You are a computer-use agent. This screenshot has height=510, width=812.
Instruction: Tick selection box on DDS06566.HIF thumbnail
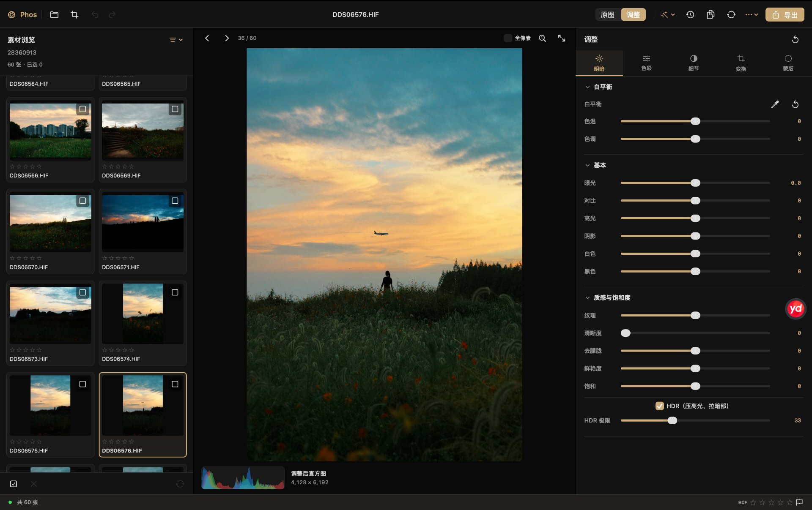pyautogui.click(x=82, y=109)
